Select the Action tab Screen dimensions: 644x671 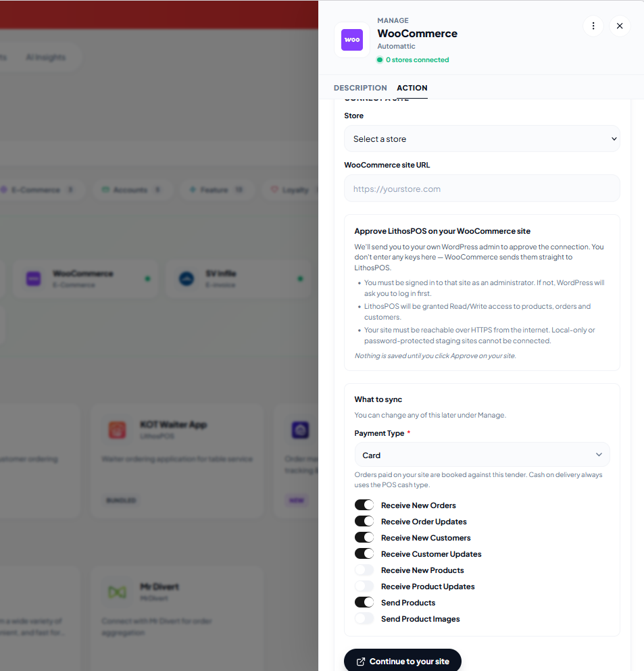412,88
